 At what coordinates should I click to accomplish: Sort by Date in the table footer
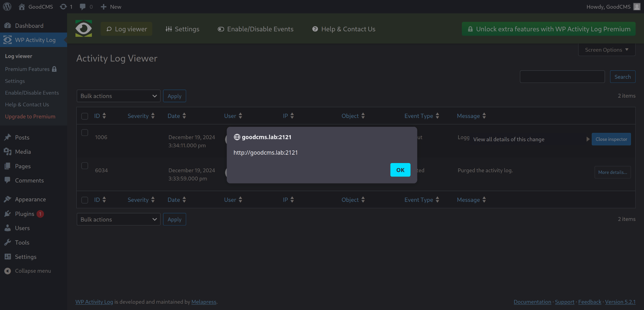coord(177,200)
